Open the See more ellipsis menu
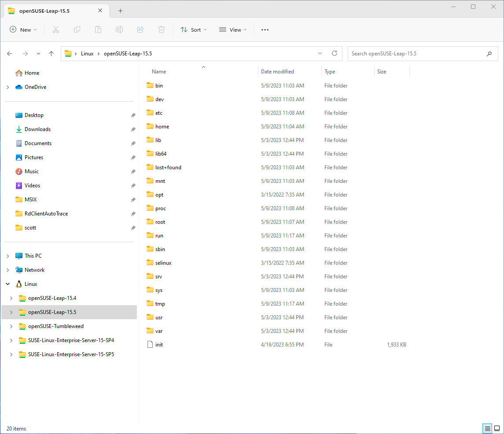This screenshot has height=434, width=504. (265, 29)
